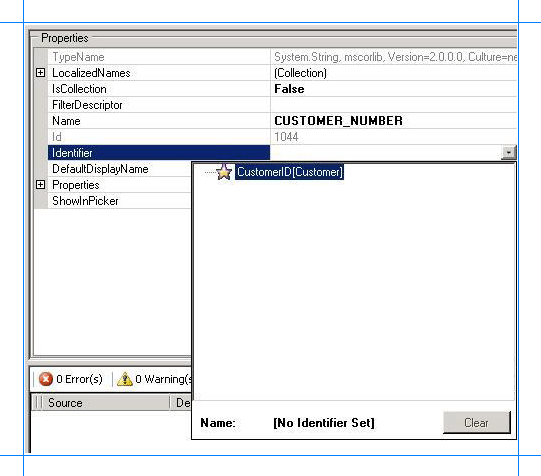Select the DefaultDisplayName property label
541x476 pixels.
pyautogui.click(x=100, y=169)
